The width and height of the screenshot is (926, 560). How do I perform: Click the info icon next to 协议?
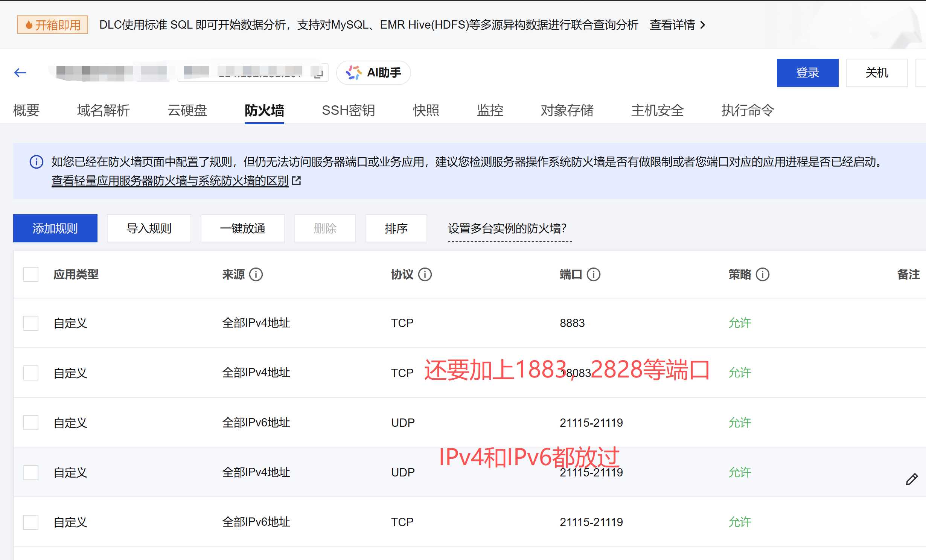[425, 274]
